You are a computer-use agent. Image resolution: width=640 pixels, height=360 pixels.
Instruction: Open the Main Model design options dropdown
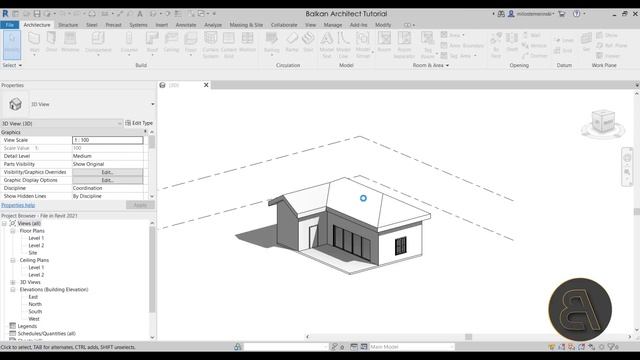point(411,347)
